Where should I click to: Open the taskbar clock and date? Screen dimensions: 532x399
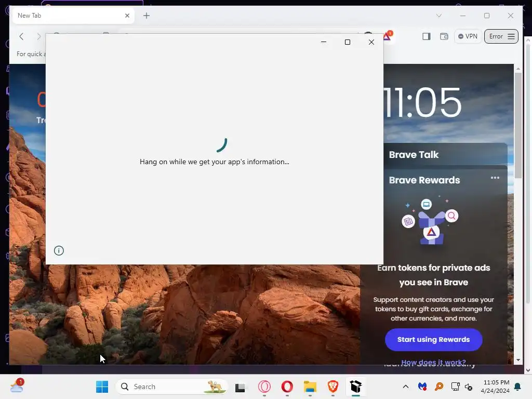click(x=495, y=387)
